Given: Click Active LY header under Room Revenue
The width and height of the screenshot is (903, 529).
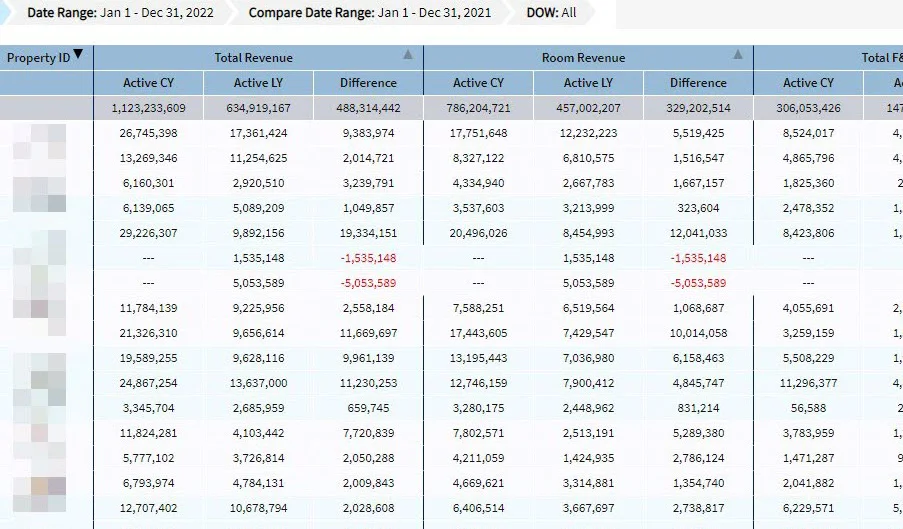Looking at the screenshot, I should click(589, 83).
